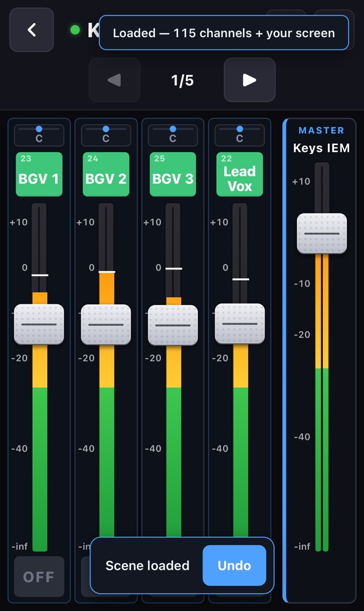364x611 pixels.
Task: Click the MASTER heading text
Action: pos(322,131)
